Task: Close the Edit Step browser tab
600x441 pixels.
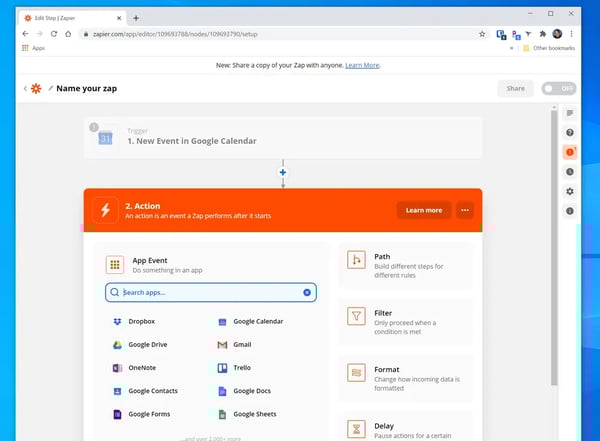Action: click(x=119, y=18)
